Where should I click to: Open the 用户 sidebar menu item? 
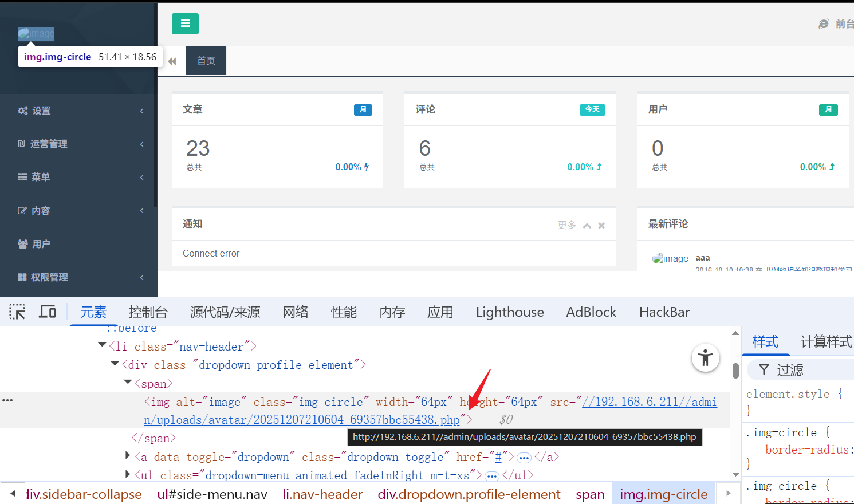[x=41, y=244]
